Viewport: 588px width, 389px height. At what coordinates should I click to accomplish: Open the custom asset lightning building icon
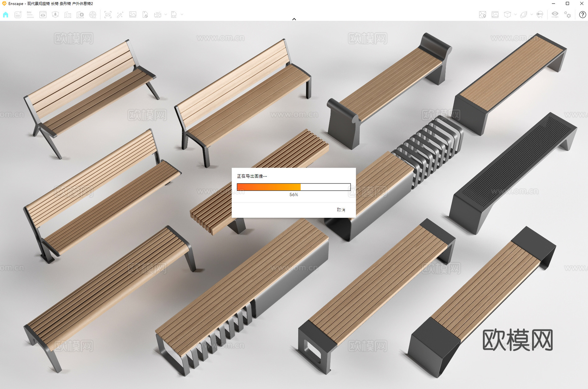pos(80,15)
